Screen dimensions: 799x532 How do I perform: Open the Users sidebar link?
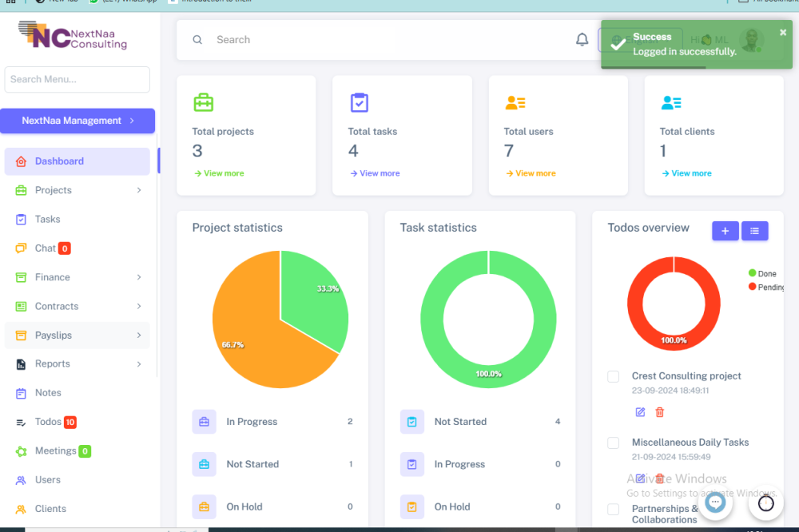(x=78, y=480)
